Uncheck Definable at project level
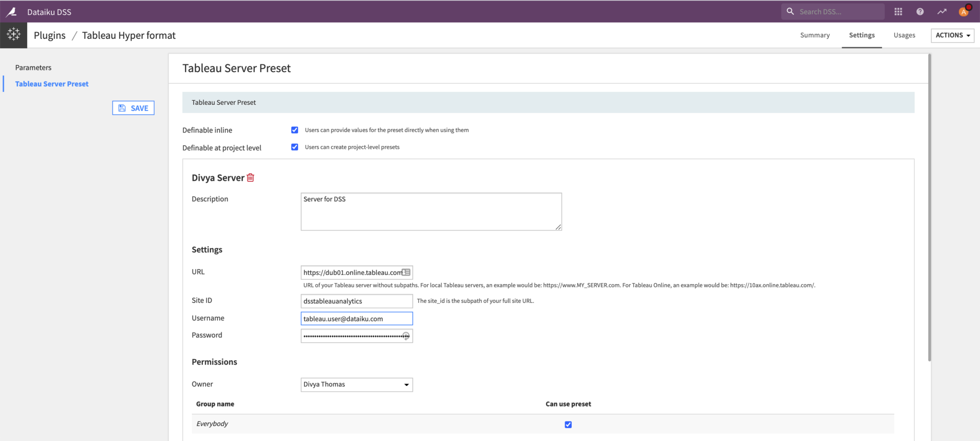 295,147
